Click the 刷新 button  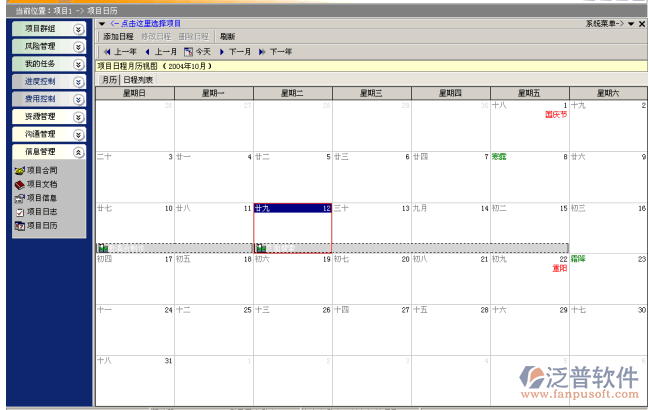click(227, 36)
